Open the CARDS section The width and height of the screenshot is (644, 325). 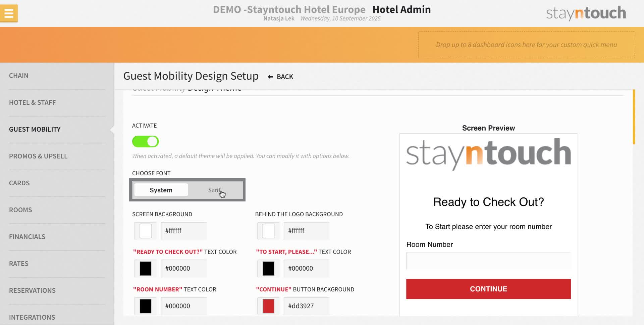[19, 183]
